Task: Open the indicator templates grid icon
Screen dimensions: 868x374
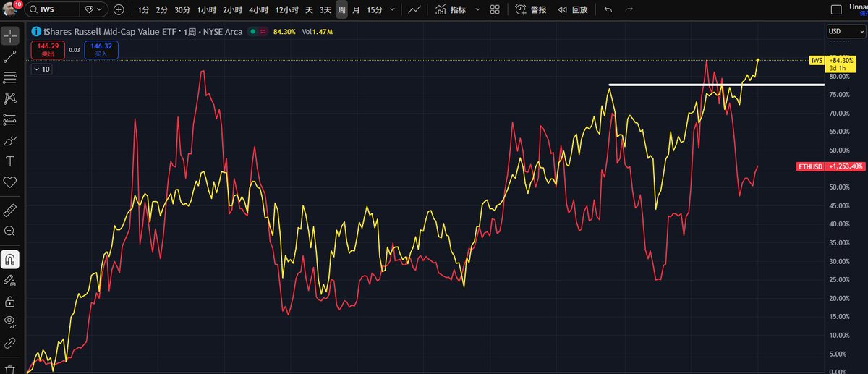Action: click(x=495, y=9)
